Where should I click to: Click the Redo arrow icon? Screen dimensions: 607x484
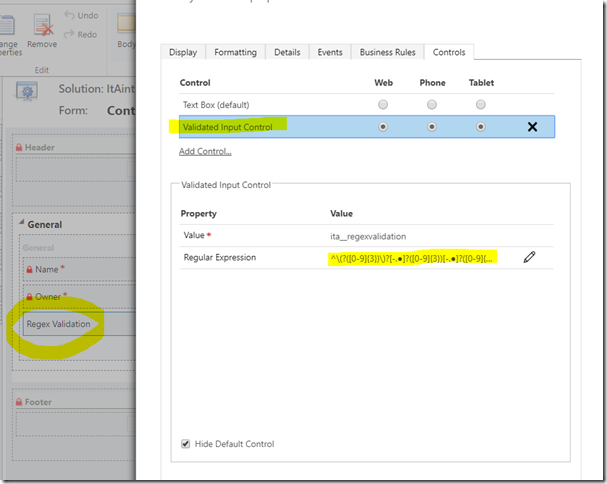(x=69, y=34)
